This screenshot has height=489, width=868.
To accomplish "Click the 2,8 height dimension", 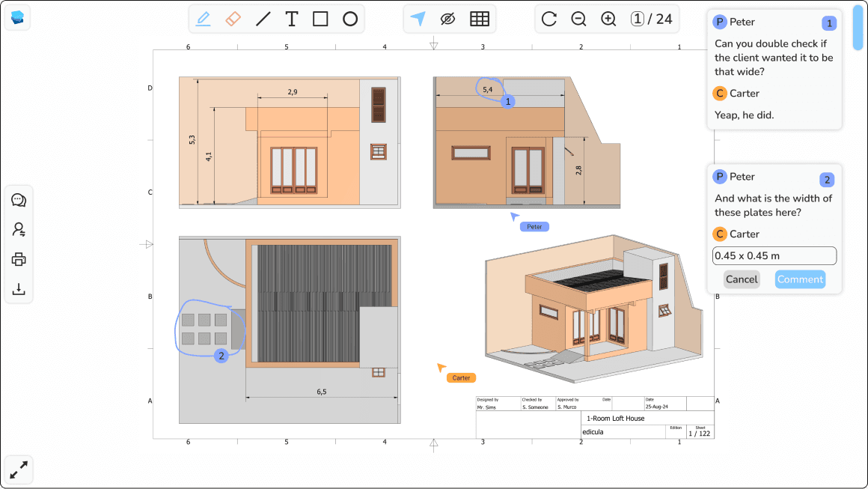I will click(578, 170).
